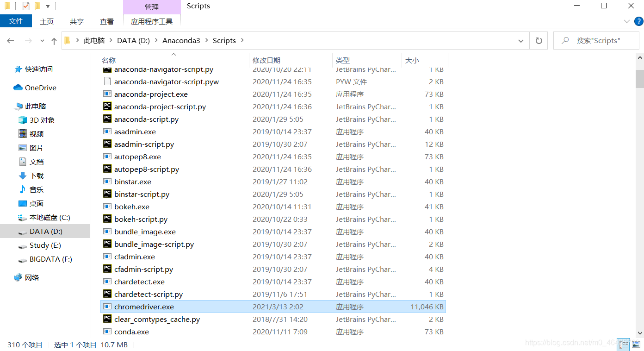This screenshot has width=644, height=351.
Task: Select file anaconda-script.py
Action: [146, 119]
